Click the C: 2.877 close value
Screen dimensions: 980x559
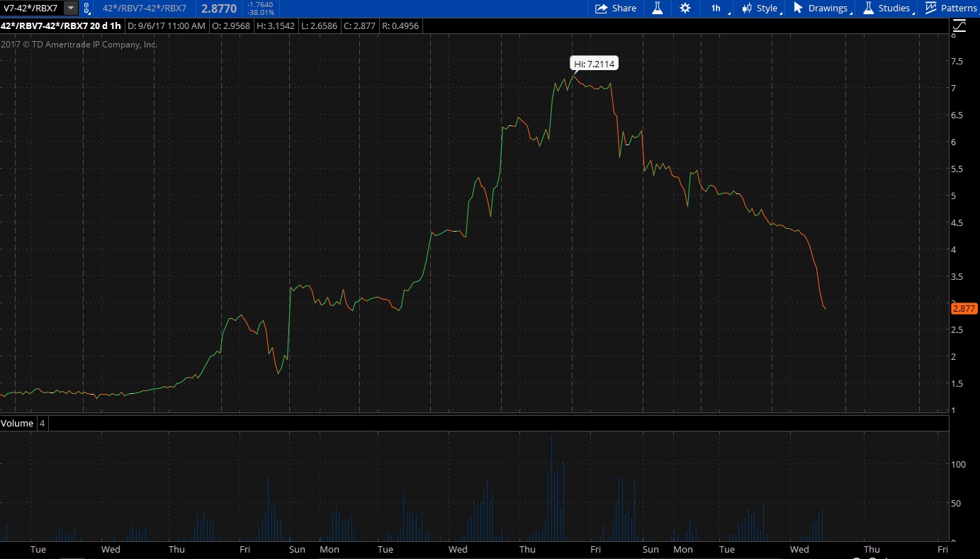(x=360, y=26)
